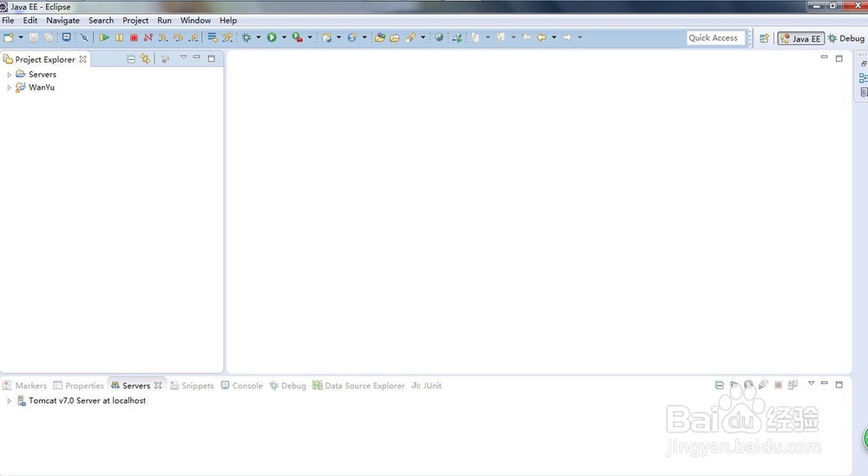Open the New wizard dropdown arrow
Screen dimensions: 868x476
[x=21, y=37]
